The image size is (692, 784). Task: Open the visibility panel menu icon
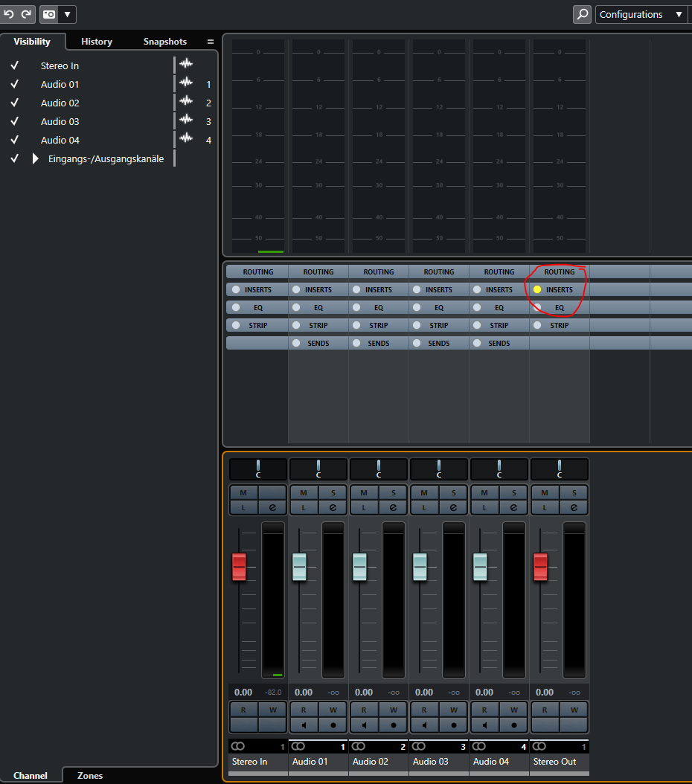click(x=211, y=42)
